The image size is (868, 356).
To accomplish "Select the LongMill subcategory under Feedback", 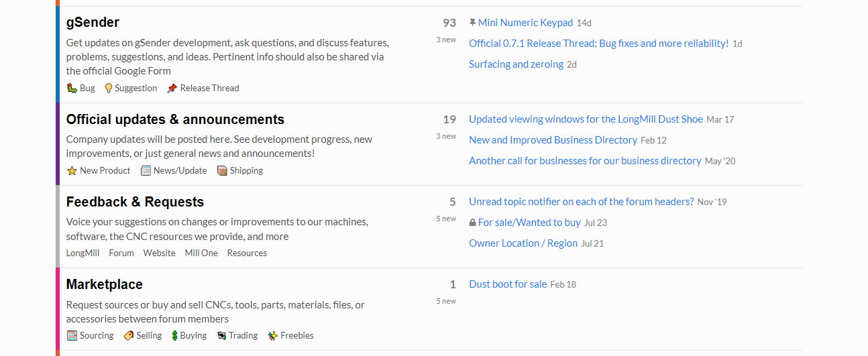I will [83, 253].
